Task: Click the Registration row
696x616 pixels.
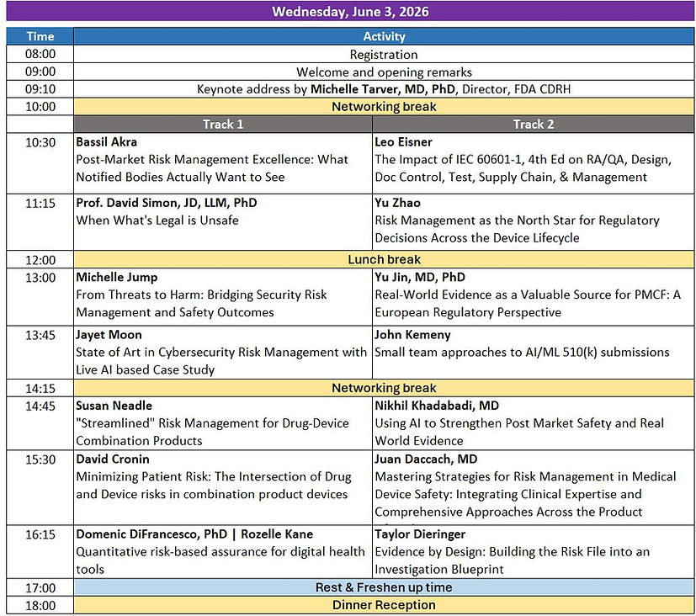Action: (x=384, y=54)
